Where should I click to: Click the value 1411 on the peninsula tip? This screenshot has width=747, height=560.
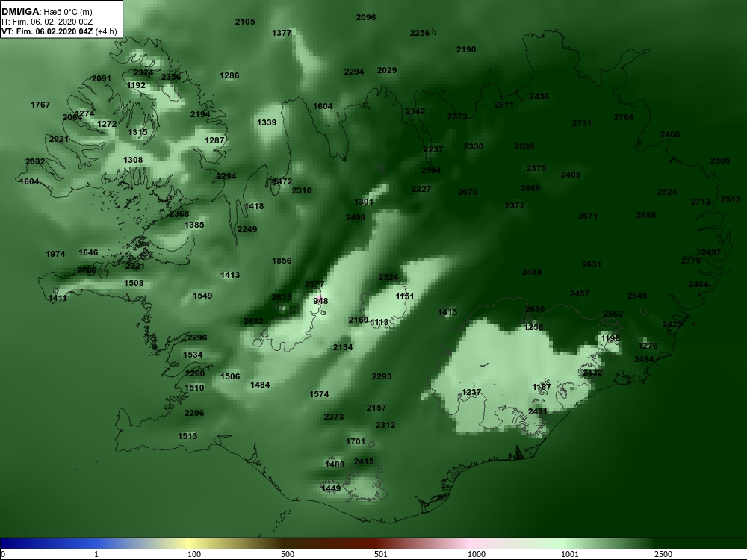pos(58,298)
